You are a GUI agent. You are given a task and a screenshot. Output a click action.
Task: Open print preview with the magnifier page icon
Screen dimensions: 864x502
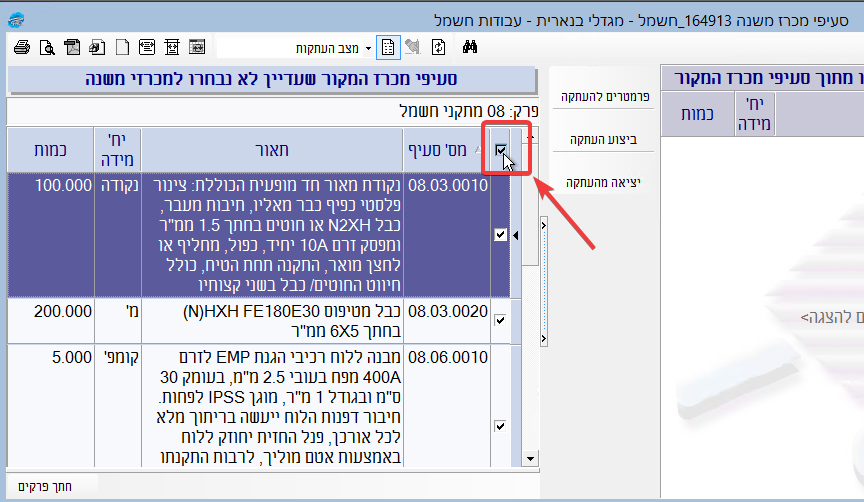(46, 47)
